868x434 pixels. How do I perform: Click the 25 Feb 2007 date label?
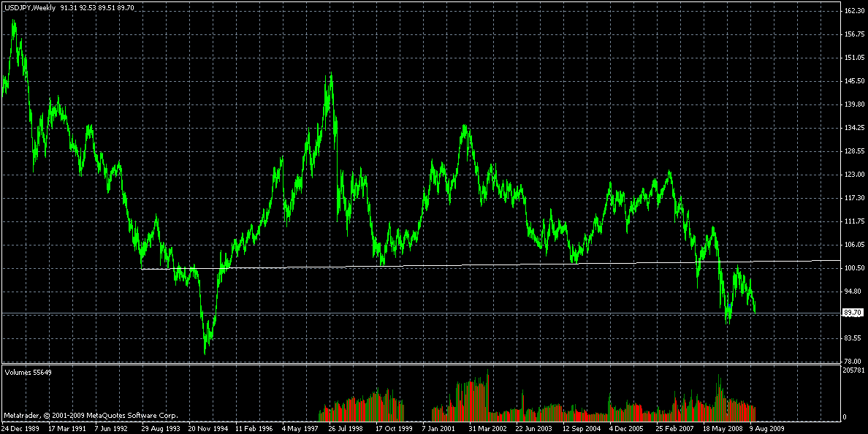pos(676,428)
